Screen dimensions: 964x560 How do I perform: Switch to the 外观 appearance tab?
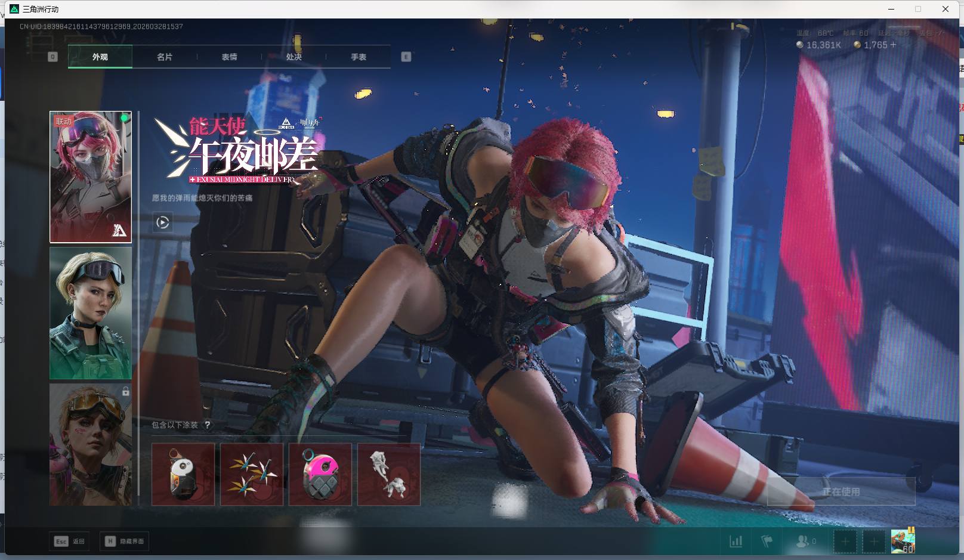[100, 57]
